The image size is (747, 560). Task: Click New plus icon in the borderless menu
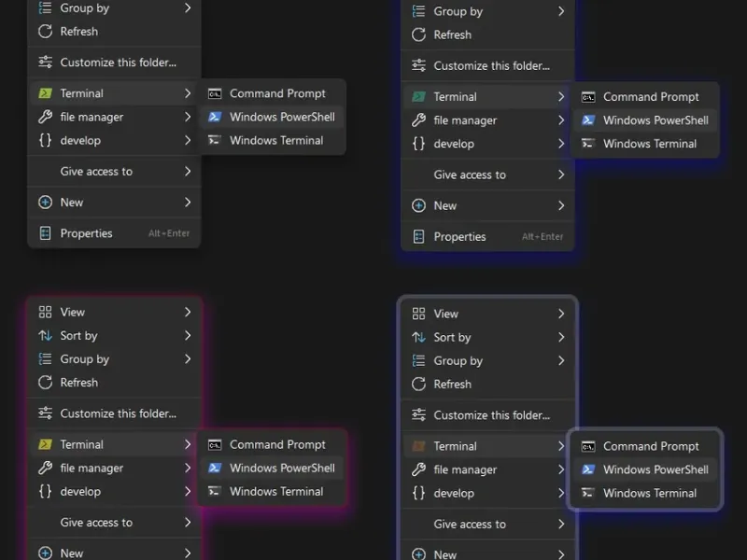45,203
